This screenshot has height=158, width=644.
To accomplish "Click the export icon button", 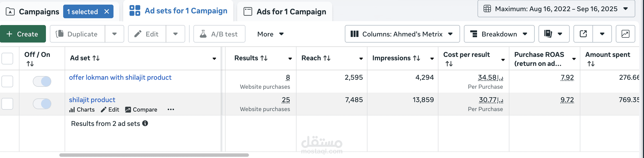I will coord(583,34).
